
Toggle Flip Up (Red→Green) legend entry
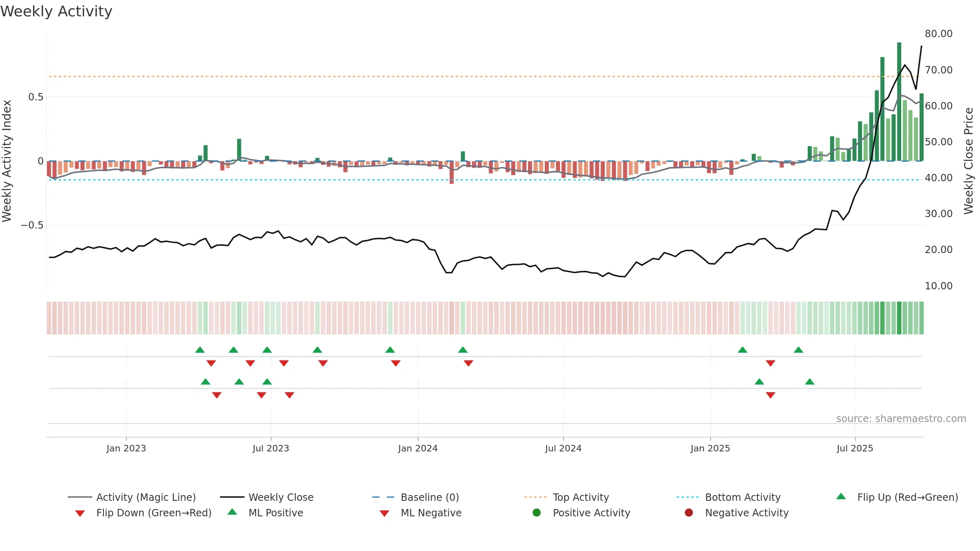pyautogui.click(x=897, y=497)
